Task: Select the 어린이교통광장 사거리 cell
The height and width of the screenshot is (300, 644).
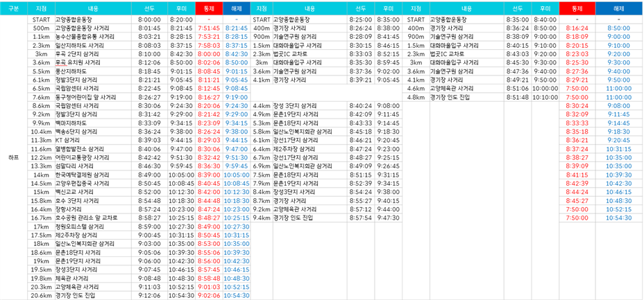Action: click(93, 157)
